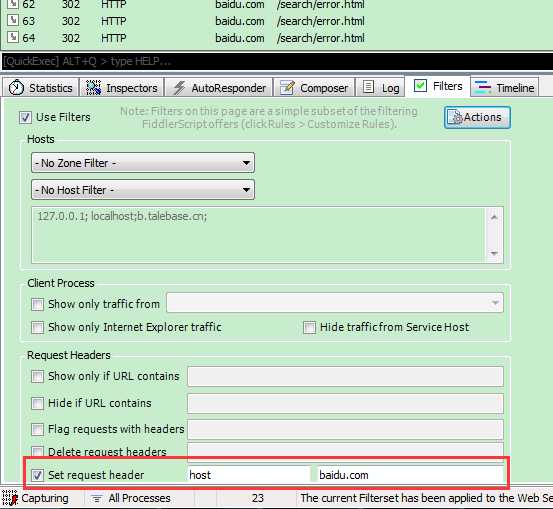This screenshot has height=509, width=553.
Task: Click the Hide if URL contains field
Action: pos(345,404)
